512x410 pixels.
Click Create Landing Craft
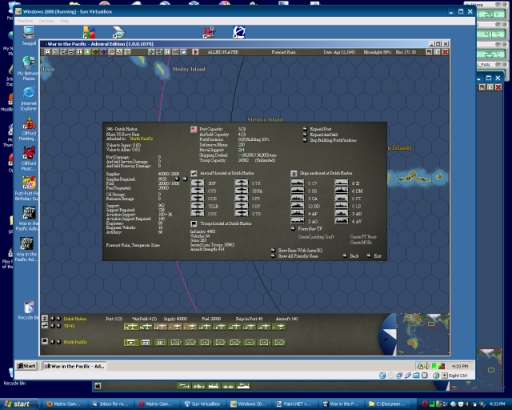[x=316, y=237]
